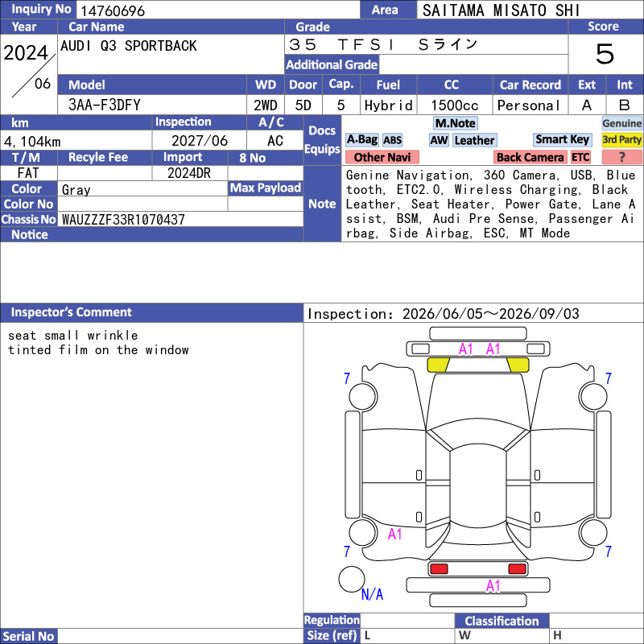Click the score value 5

coord(605,54)
